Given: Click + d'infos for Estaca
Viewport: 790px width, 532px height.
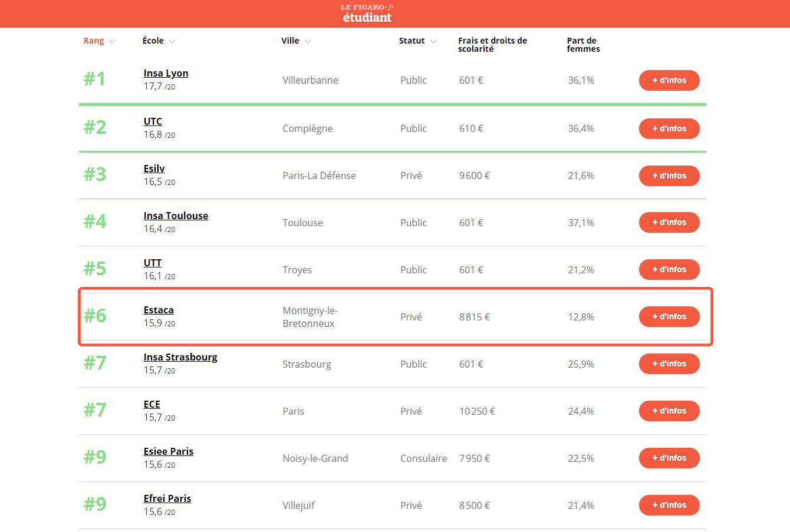Looking at the screenshot, I should (669, 316).
